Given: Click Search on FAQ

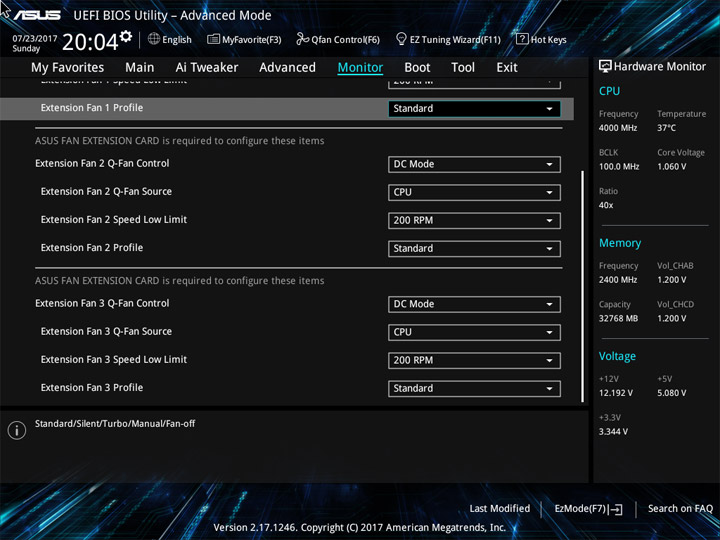Looking at the screenshot, I should click(680, 509).
